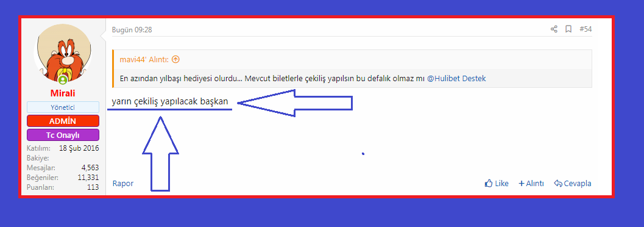Image resolution: width=644 pixels, height=227 pixels.
Task: Bookmark this post using the bookmark icon
Action: coord(568,29)
